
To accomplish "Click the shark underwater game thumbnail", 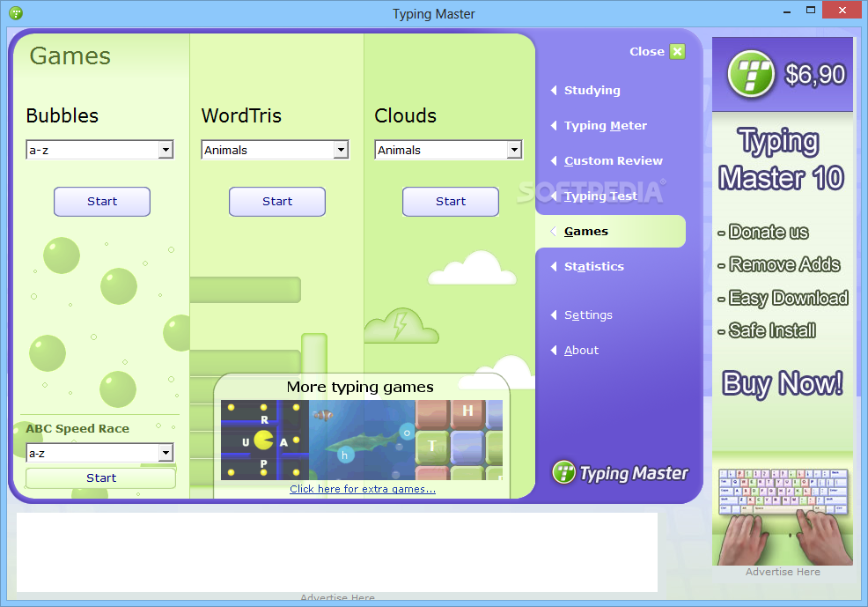I will coord(362,440).
